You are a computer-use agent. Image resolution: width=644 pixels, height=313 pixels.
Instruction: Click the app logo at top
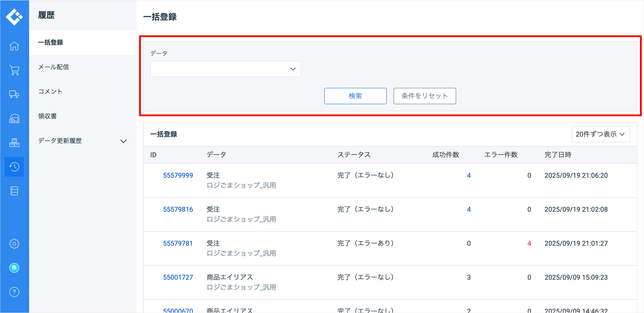point(14,17)
